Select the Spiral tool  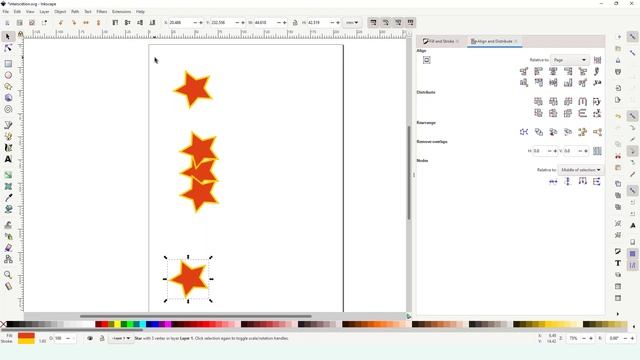click(8, 109)
